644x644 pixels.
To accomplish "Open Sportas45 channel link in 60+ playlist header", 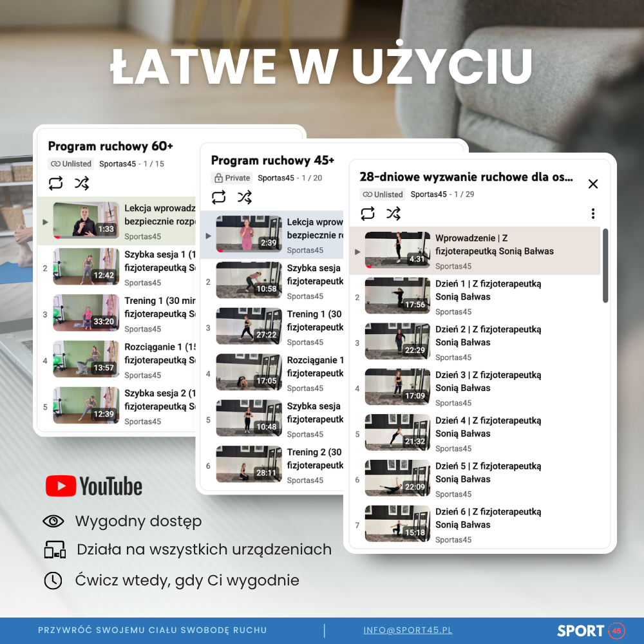I will click(x=117, y=164).
